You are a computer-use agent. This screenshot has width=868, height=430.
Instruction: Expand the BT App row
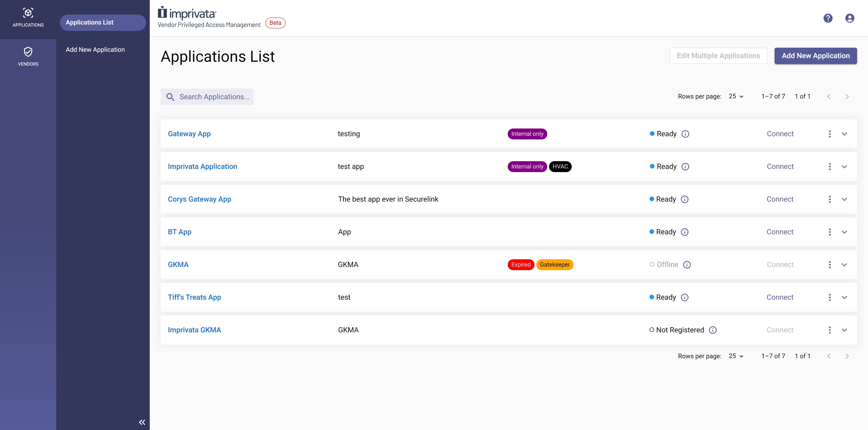(x=844, y=232)
